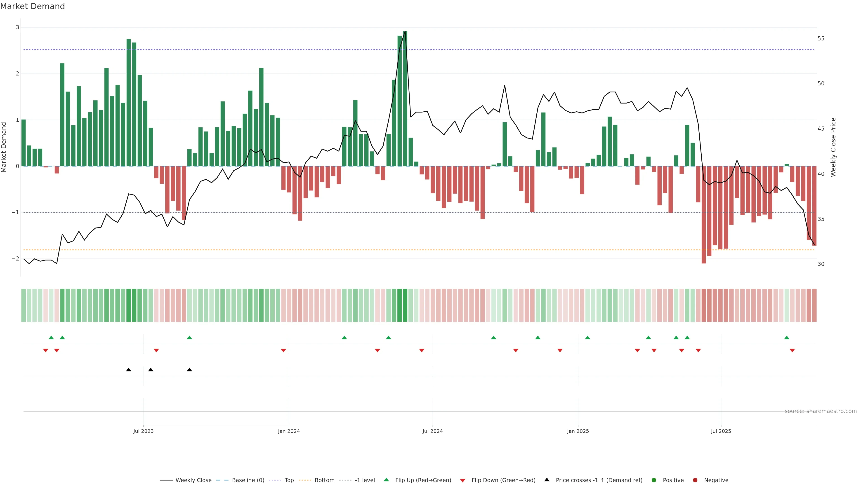Click the green Positive legend dot
Image resolution: width=868 pixels, height=488 pixels.
click(654, 480)
